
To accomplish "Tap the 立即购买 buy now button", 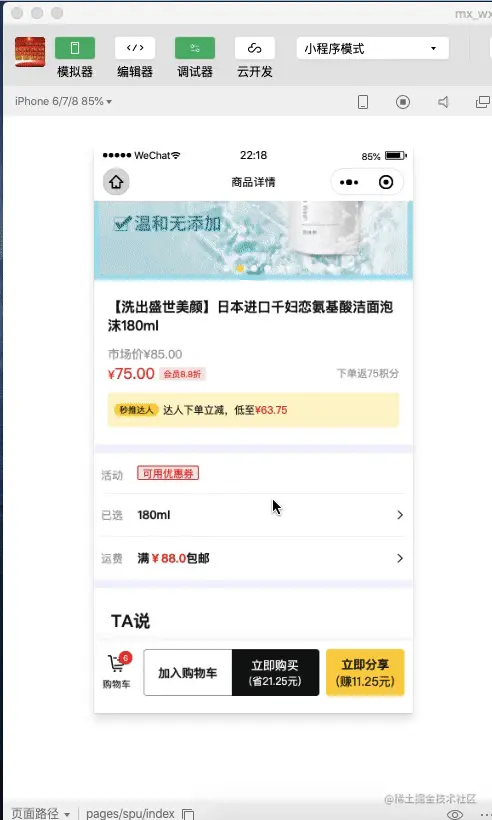I will click(275, 673).
